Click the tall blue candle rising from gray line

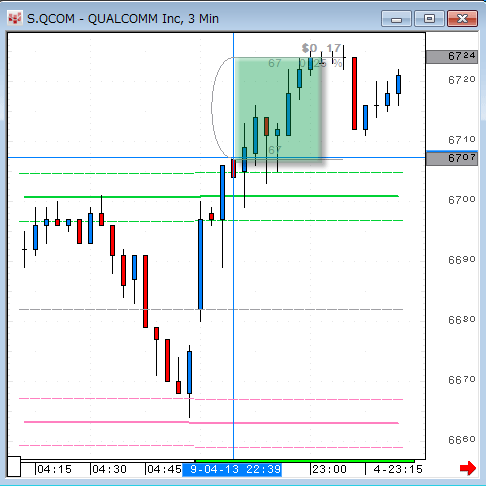click(200, 264)
